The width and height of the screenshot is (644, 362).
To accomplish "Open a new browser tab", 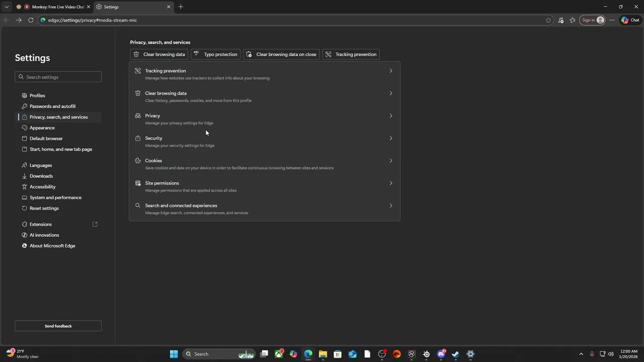I will coord(181,7).
